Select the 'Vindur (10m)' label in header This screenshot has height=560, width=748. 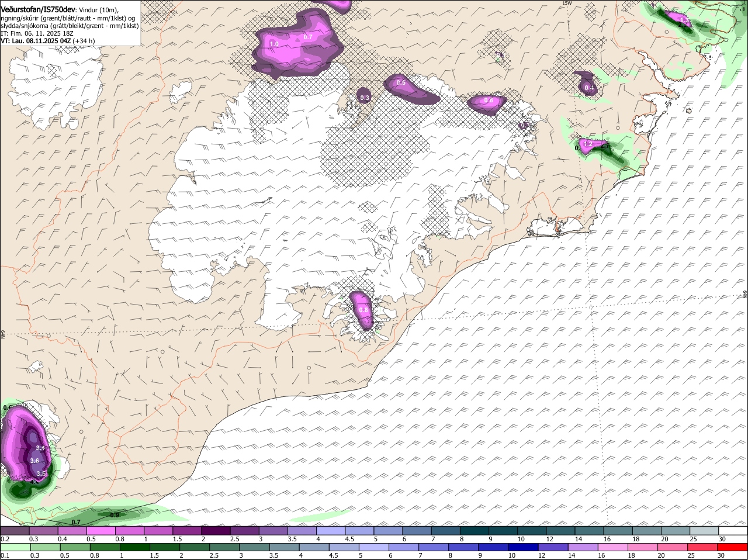tap(98, 11)
